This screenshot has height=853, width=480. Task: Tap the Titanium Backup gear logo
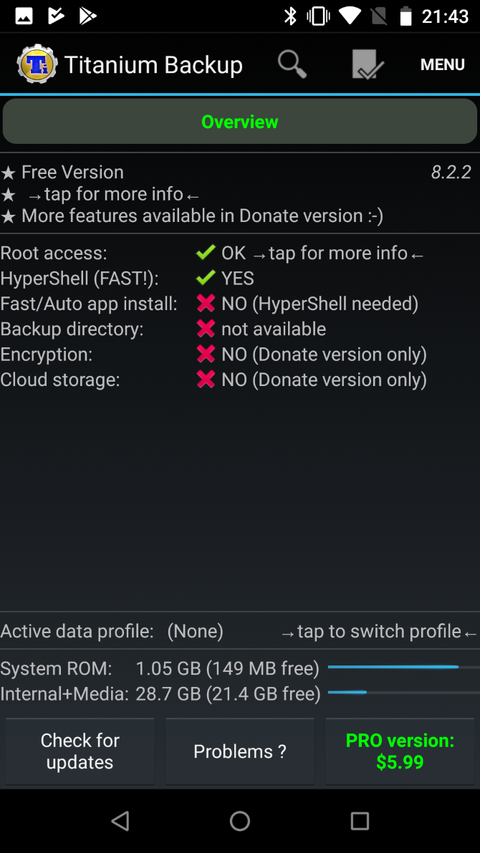[x=37, y=65]
